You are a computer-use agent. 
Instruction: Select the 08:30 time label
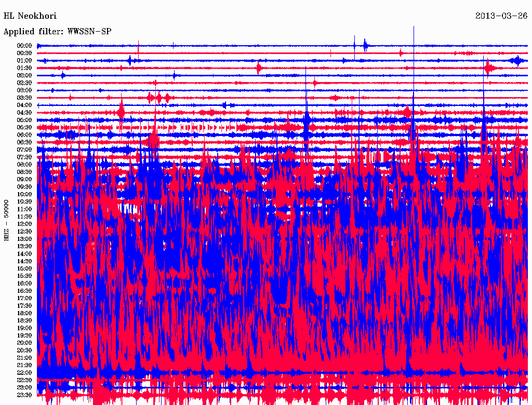coord(24,172)
